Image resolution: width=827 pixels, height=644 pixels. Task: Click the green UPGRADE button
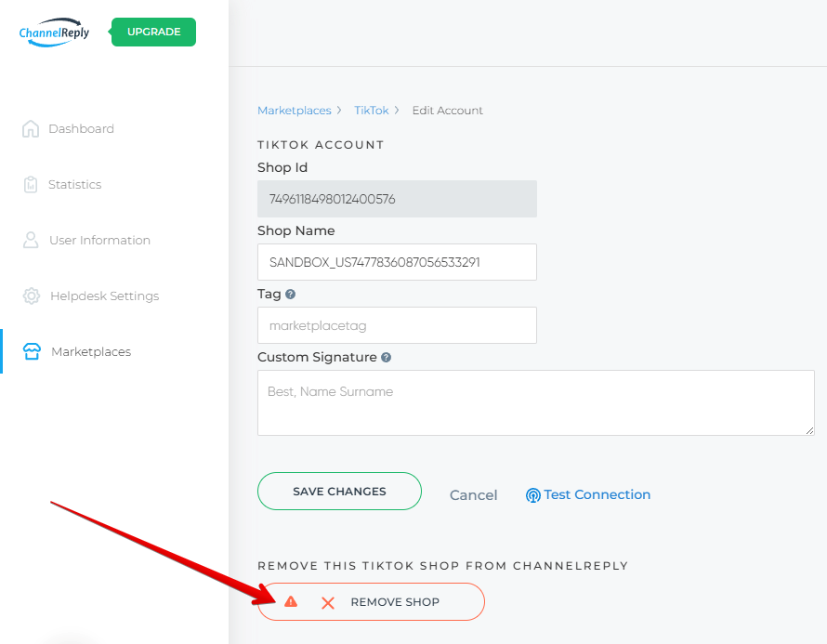(153, 32)
